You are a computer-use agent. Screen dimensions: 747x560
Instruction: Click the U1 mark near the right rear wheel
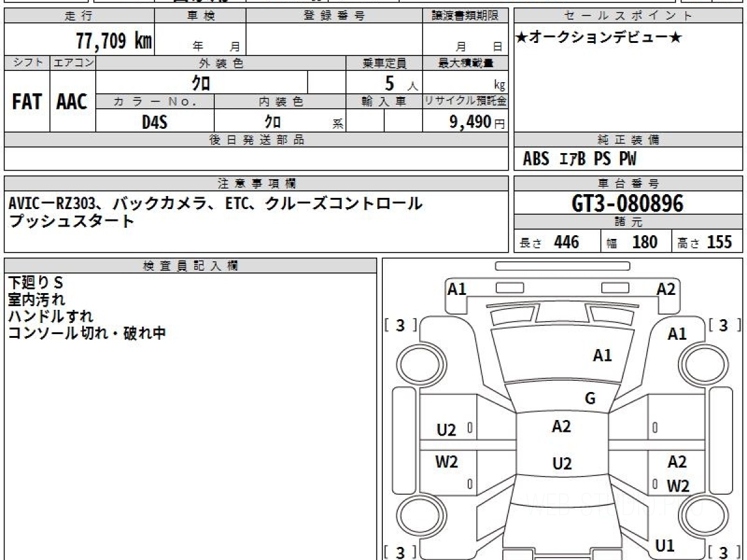pyautogui.click(x=664, y=546)
